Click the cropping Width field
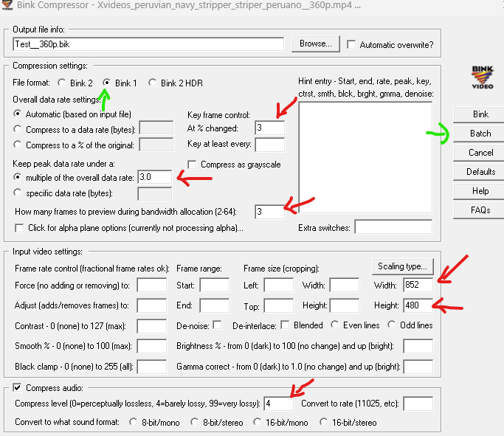504x436 pixels. point(345,285)
